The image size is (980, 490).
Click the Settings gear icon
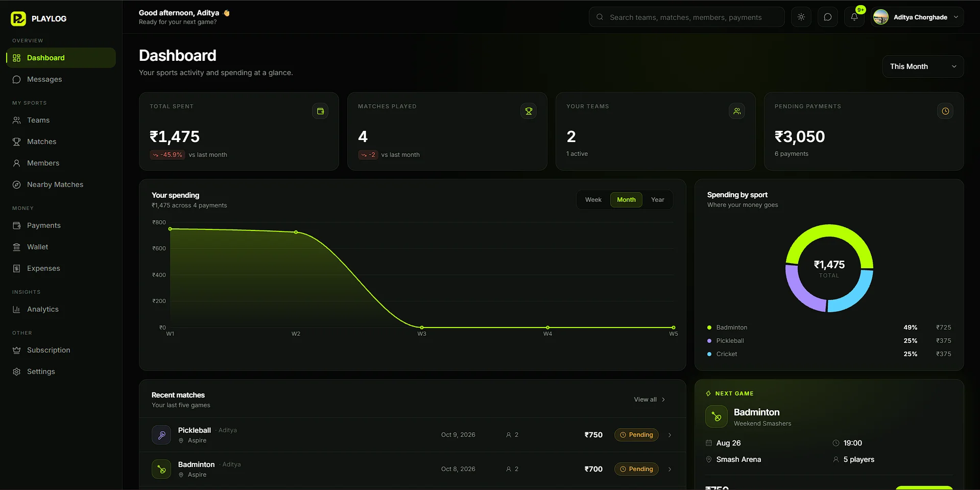click(x=16, y=371)
